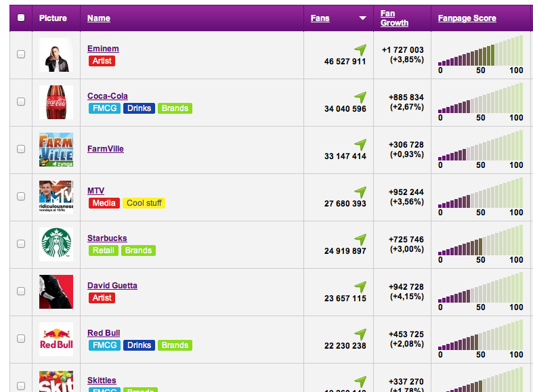Click the Drinks tag under Red Bull

click(x=139, y=345)
